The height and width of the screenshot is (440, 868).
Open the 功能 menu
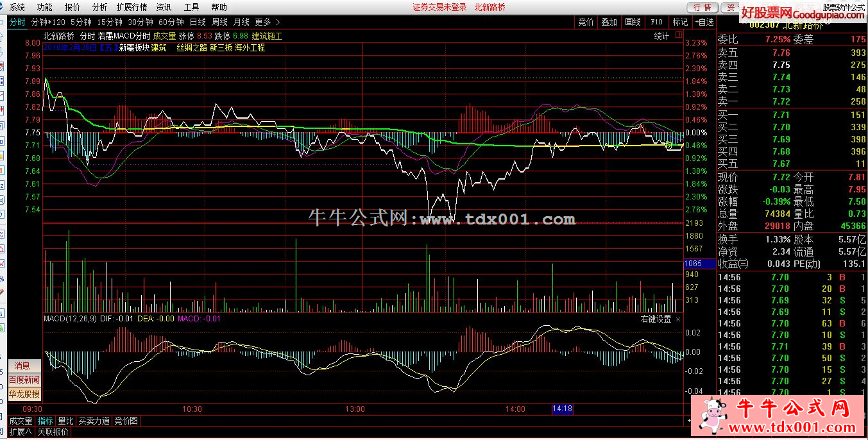(45, 7)
